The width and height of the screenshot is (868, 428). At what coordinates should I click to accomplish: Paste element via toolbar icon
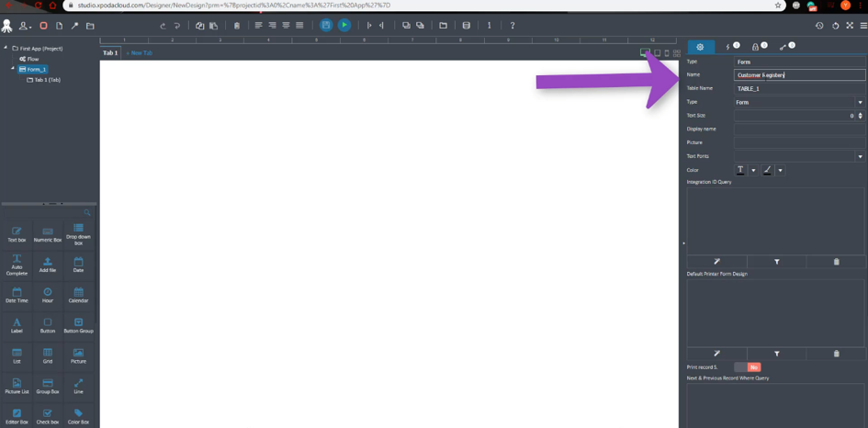tap(213, 26)
